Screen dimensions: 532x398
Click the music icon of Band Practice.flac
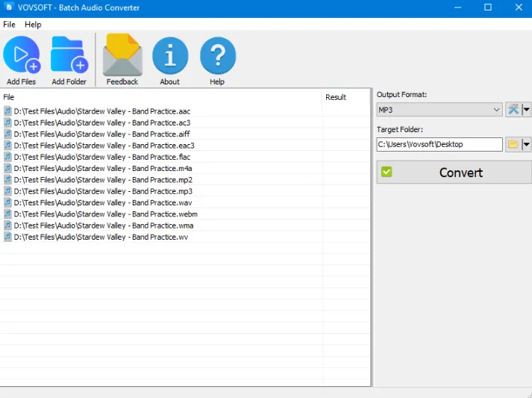pyautogui.click(x=7, y=157)
